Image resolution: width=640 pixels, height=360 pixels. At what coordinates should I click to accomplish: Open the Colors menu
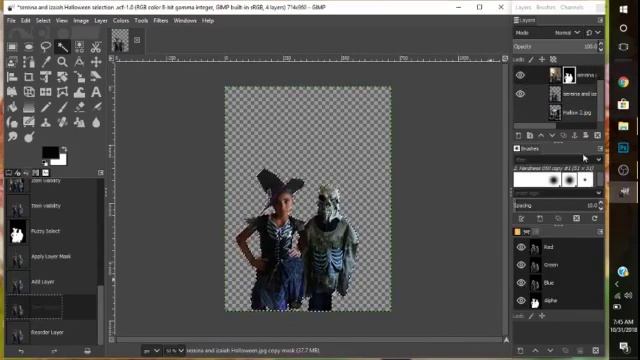coord(121,20)
